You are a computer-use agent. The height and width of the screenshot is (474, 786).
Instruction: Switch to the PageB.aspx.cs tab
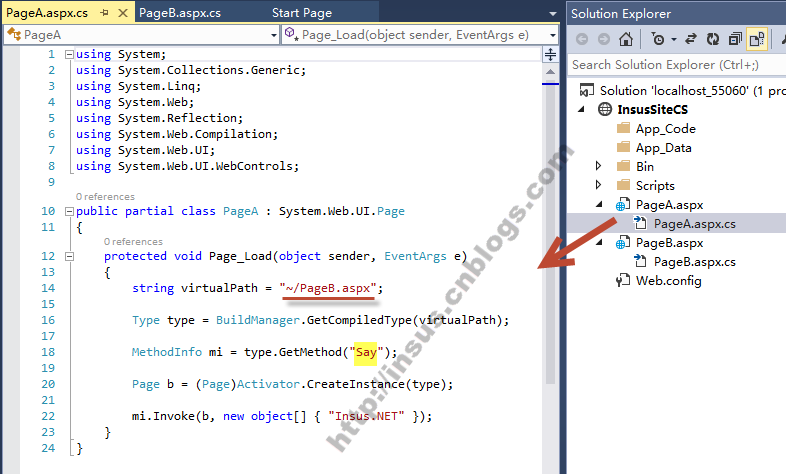(x=178, y=12)
